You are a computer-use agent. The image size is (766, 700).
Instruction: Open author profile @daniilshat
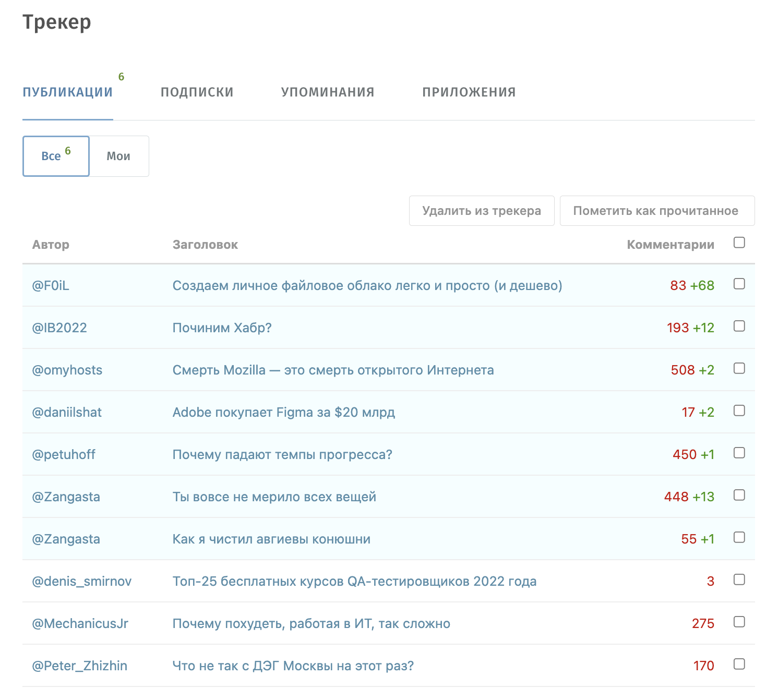(67, 412)
